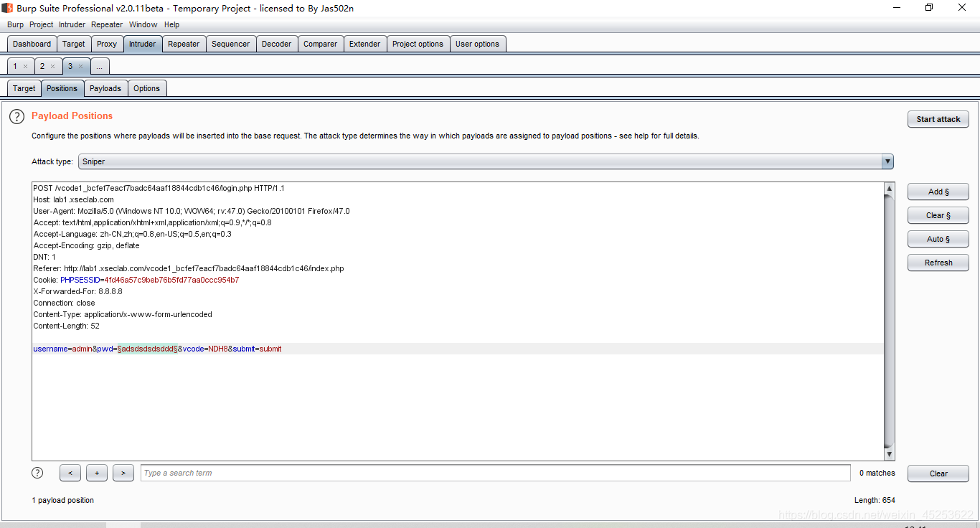Image resolution: width=980 pixels, height=528 pixels.
Task: Click request editor scrollbar down arrow
Action: coord(890,454)
